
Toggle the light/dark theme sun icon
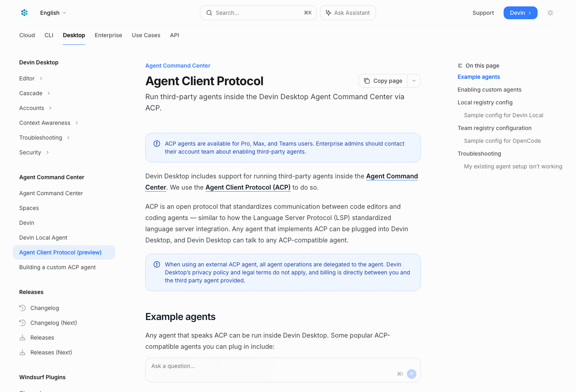(550, 13)
